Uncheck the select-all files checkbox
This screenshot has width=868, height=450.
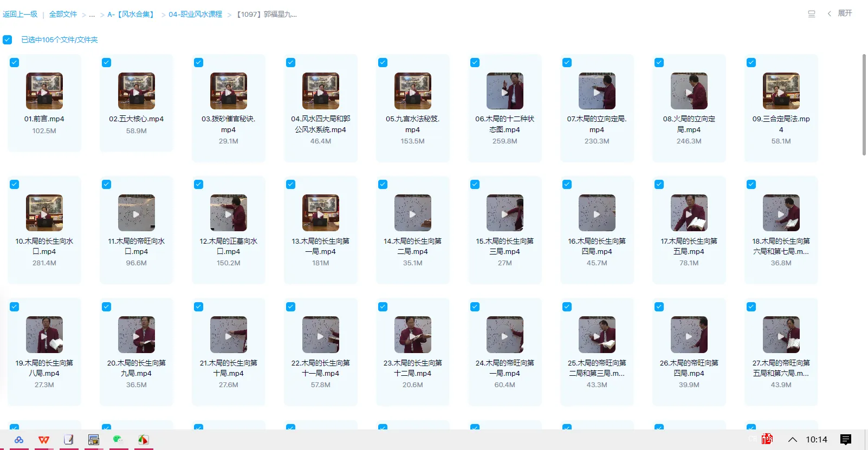pos(8,40)
